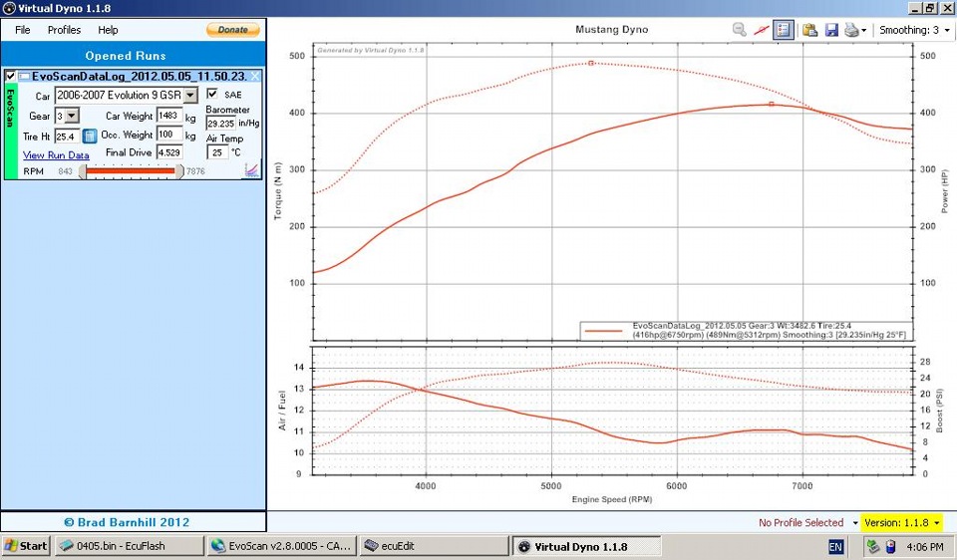Click the RPM range slider left handle
Image resolution: width=957 pixels, height=560 pixels.
(83, 171)
